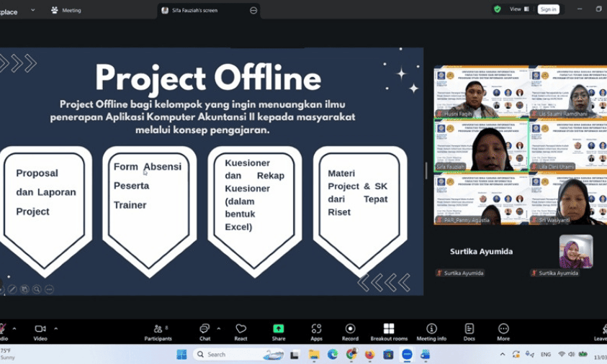
Task: Open the More menu in the toolbar
Action: 503,332
